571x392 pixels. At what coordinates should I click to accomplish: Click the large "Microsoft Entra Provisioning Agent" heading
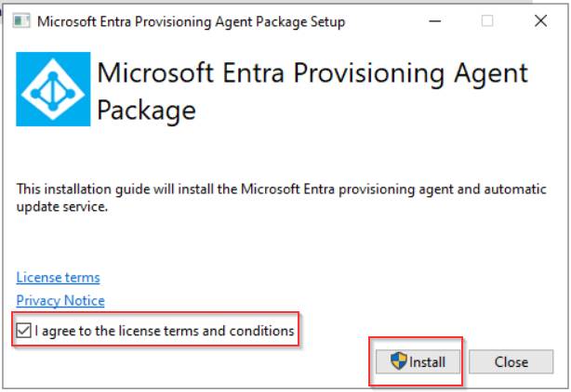click(x=312, y=72)
